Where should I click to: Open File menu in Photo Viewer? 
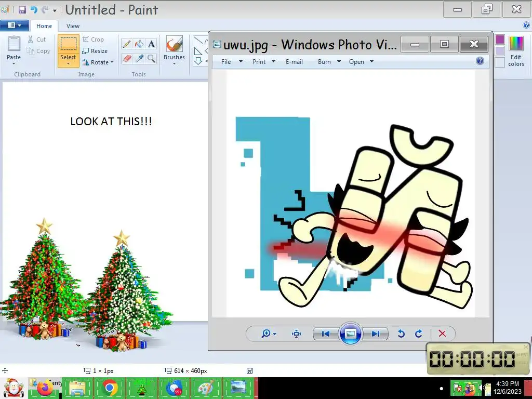[x=231, y=62]
